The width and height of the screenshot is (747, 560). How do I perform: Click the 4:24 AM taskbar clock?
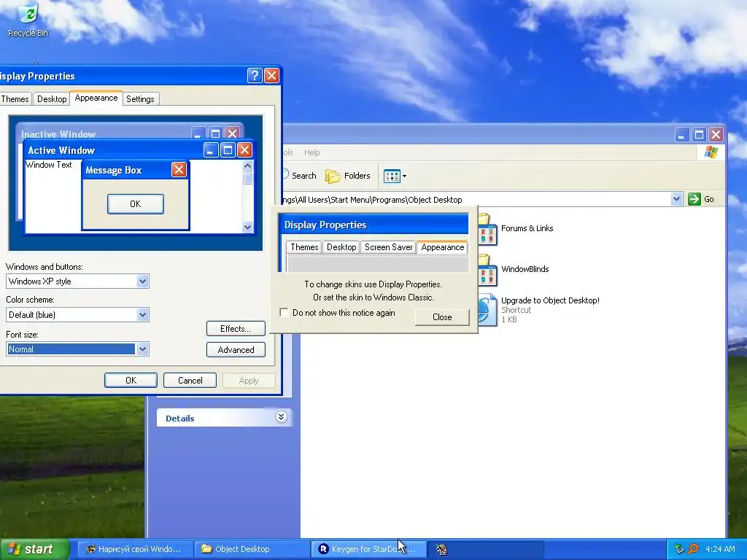pyautogui.click(x=720, y=549)
